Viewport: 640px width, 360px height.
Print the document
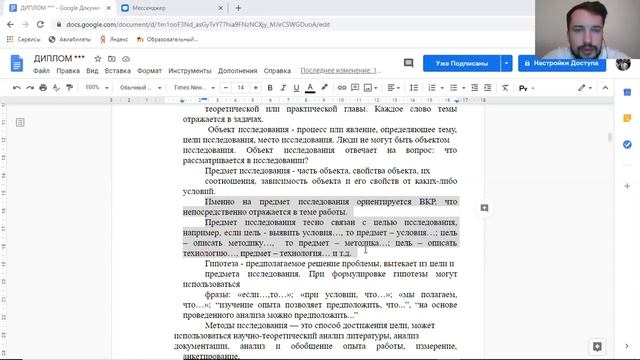click(43, 88)
